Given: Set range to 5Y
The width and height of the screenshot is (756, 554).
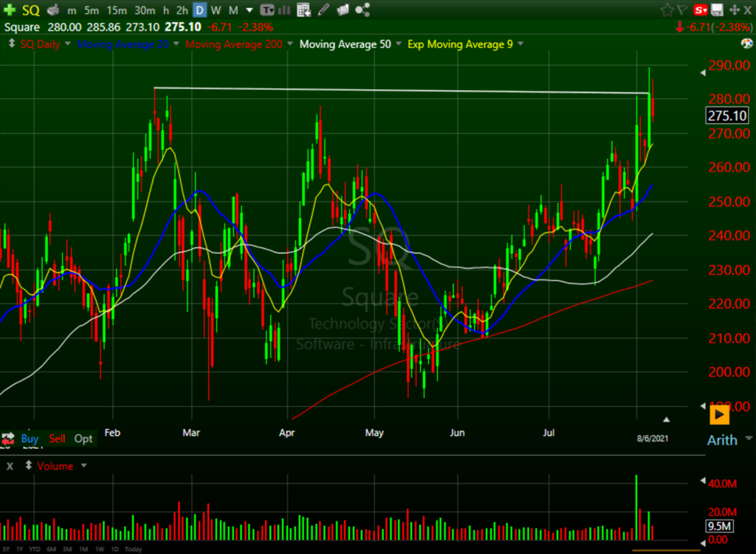Looking at the screenshot, I should [x=6, y=549].
